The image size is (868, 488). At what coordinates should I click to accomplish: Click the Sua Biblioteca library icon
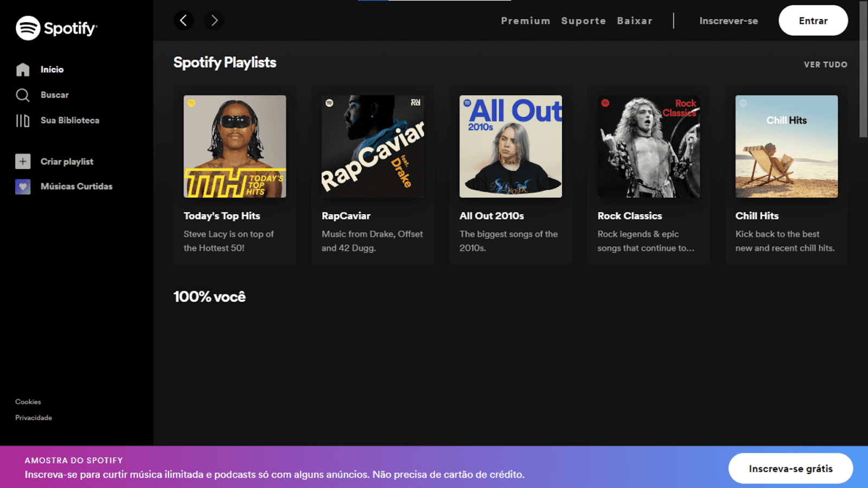[23, 120]
